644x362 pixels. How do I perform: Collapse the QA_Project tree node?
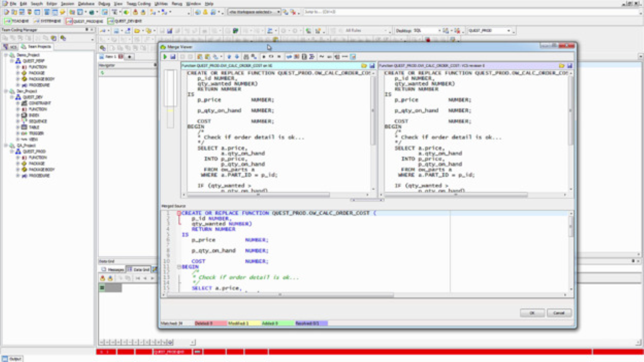[6, 145]
